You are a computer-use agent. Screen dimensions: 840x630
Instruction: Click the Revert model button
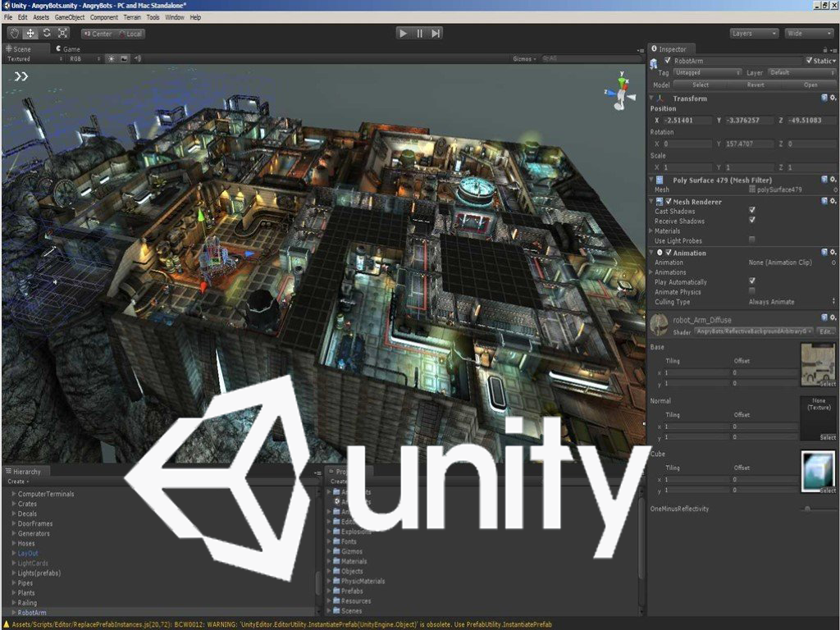coord(756,84)
